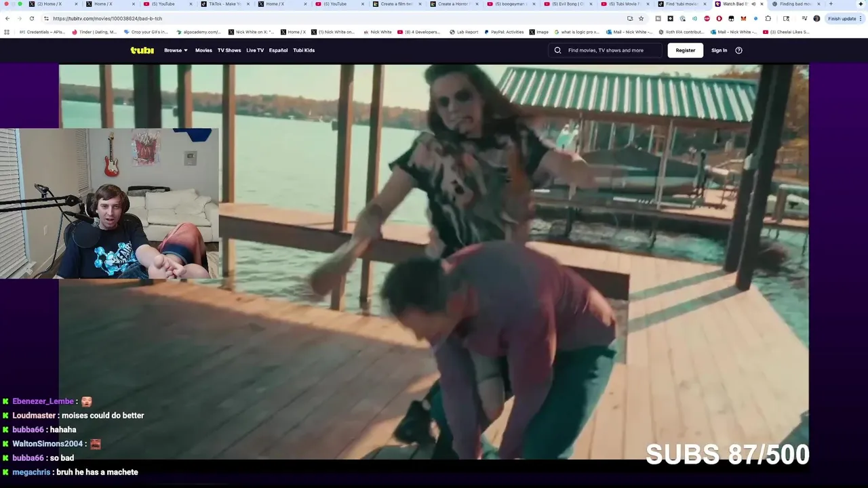The height and width of the screenshot is (488, 868).
Task: Click the browser back arrow
Action: (x=7, y=18)
